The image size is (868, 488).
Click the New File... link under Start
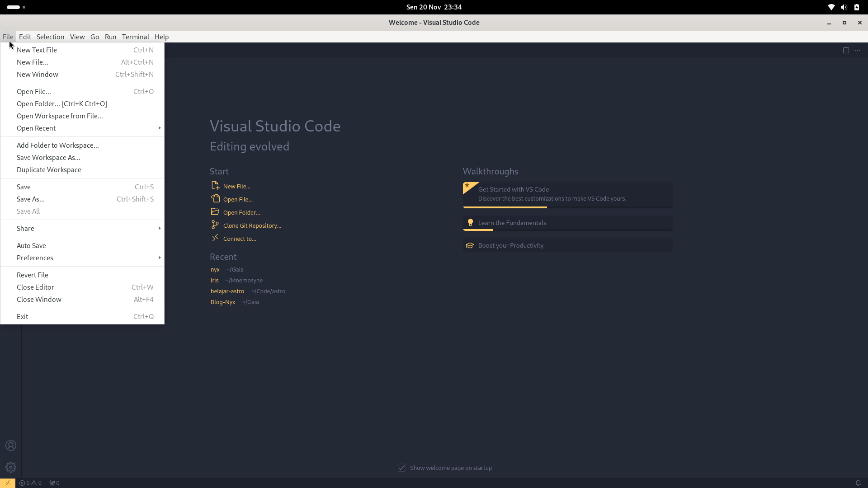[236, 186]
